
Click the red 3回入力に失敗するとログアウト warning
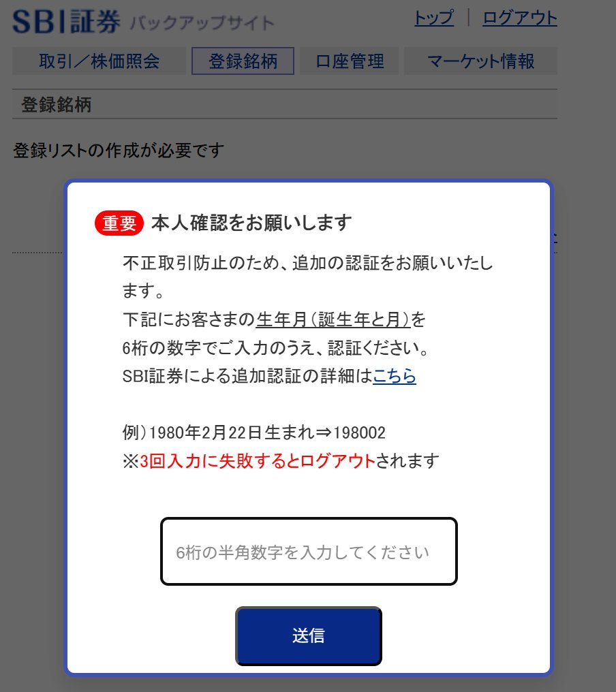[x=258, y=461]
